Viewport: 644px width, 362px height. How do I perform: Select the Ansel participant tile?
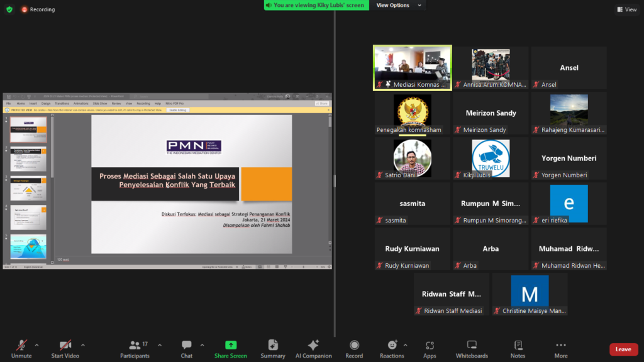pos(569,68)
